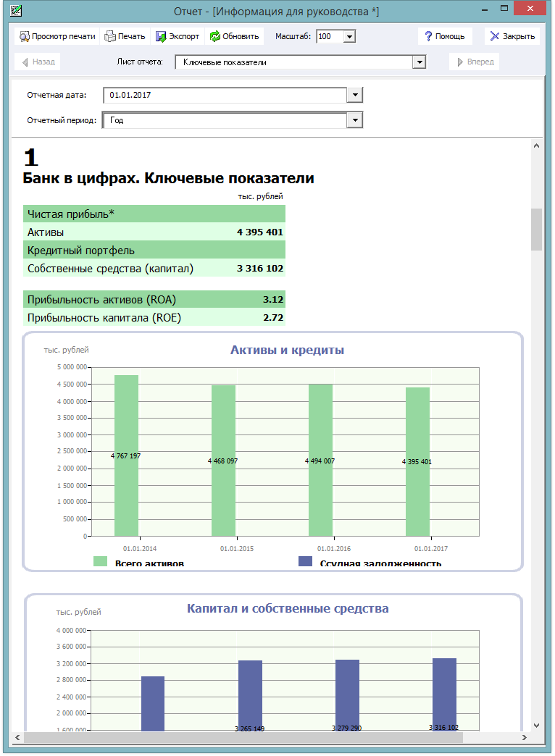Open the Print Preview (Просмотр печати)
This screenshot has width=555, height=756.
pyautogui.click(x=57, y=36)
